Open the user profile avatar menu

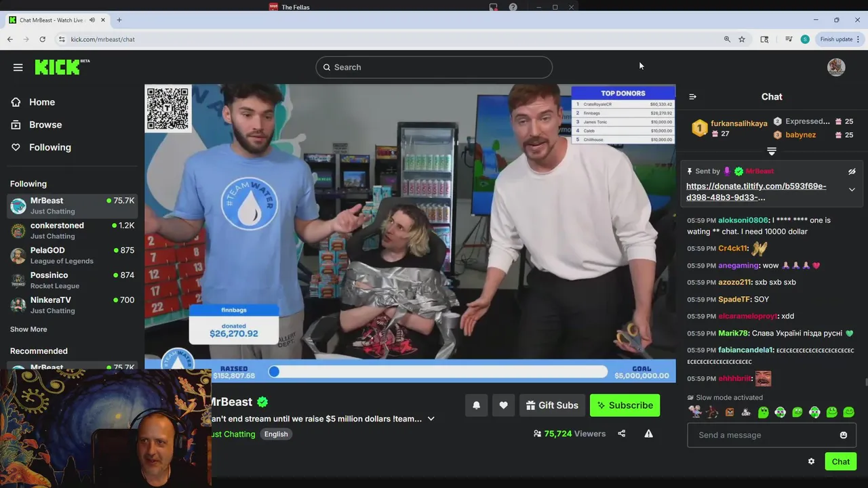836,67
